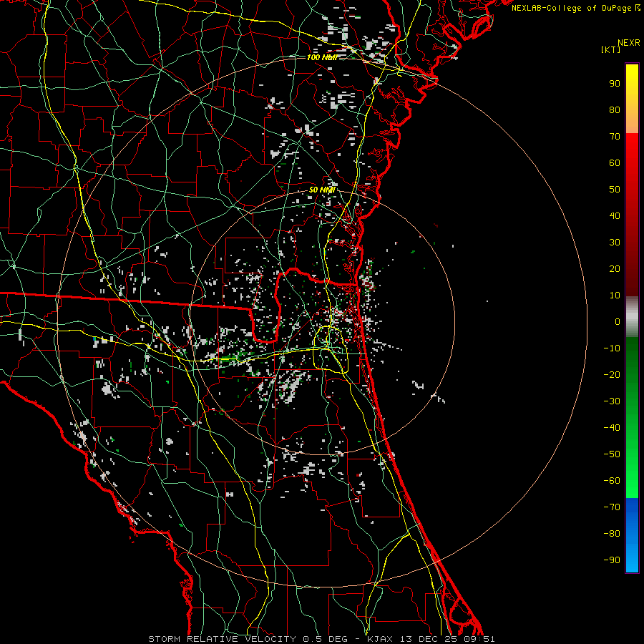Click the blue bottom segment of color bar

[x=632, y=535]
